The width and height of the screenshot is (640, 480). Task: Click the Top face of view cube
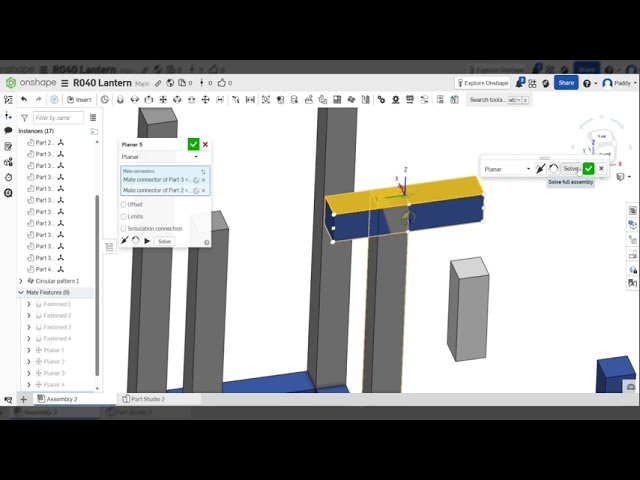pos(602,136)
